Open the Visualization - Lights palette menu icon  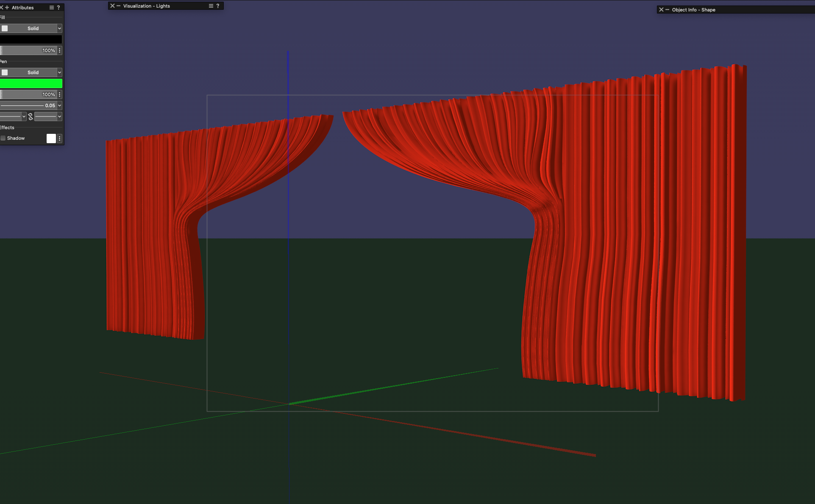(x=211, y=6)
